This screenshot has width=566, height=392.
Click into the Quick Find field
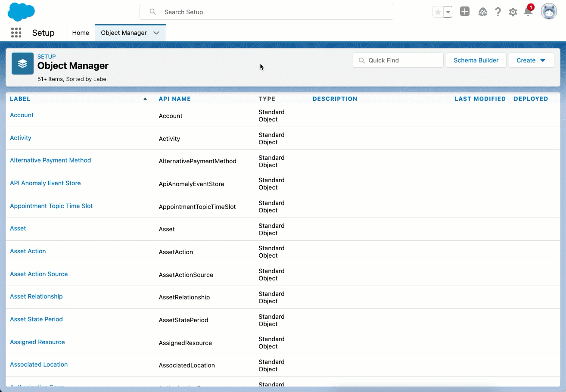[x=398, y=60]
